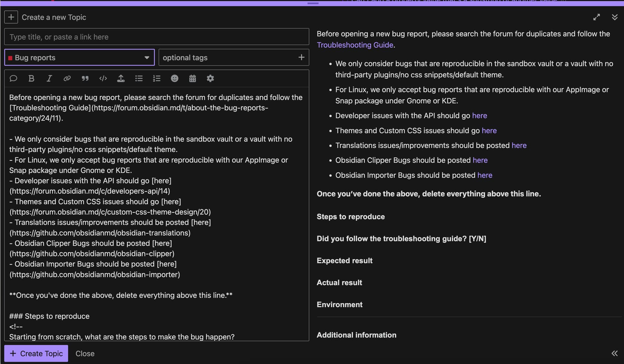Click the Close composer link
624x364 pixels.
85,354
